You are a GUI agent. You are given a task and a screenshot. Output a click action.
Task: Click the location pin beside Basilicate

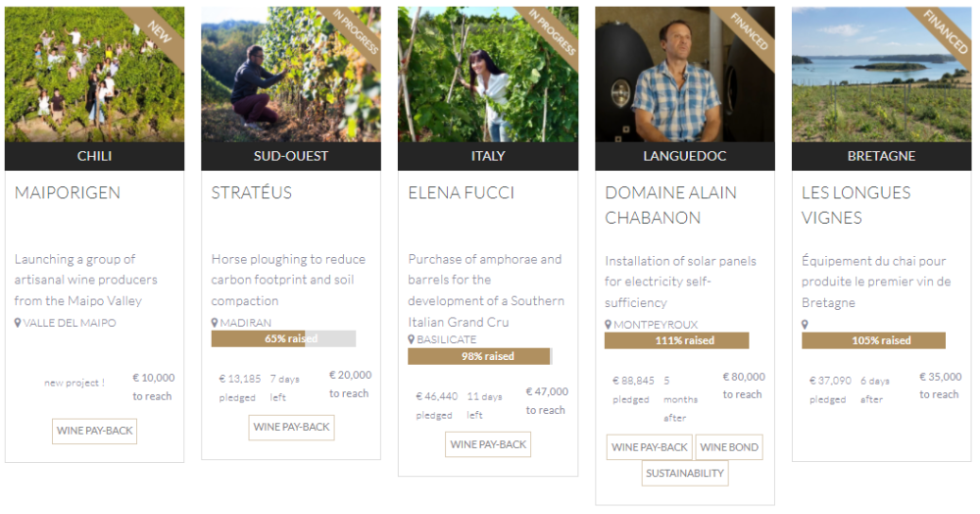[412, 339]
